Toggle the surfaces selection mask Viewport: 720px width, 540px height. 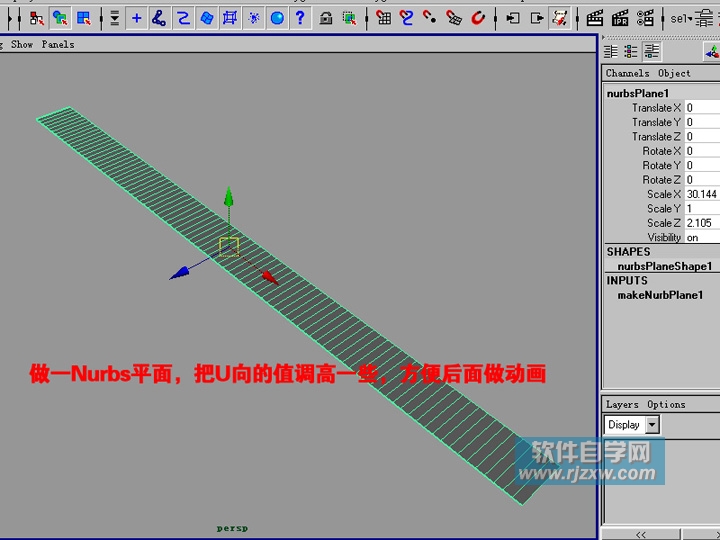pos(207,18)
